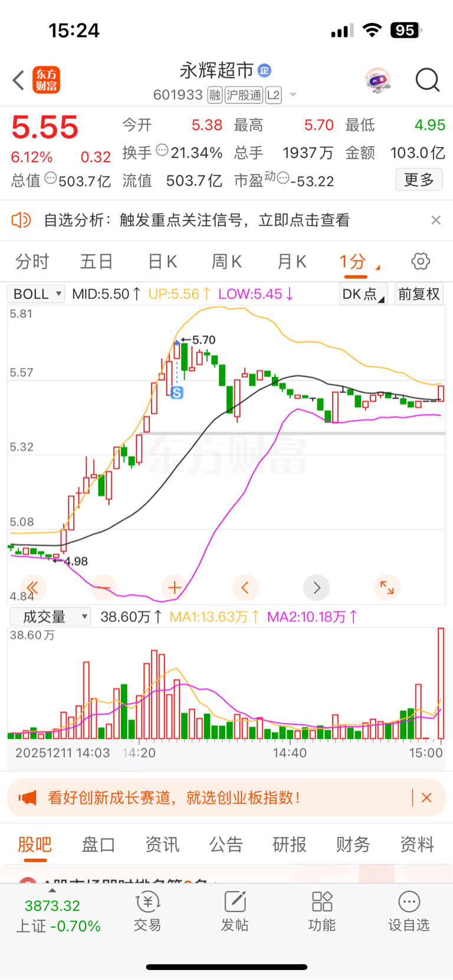
Task: Open the 资讯 tab
Action: coord(162,844)
